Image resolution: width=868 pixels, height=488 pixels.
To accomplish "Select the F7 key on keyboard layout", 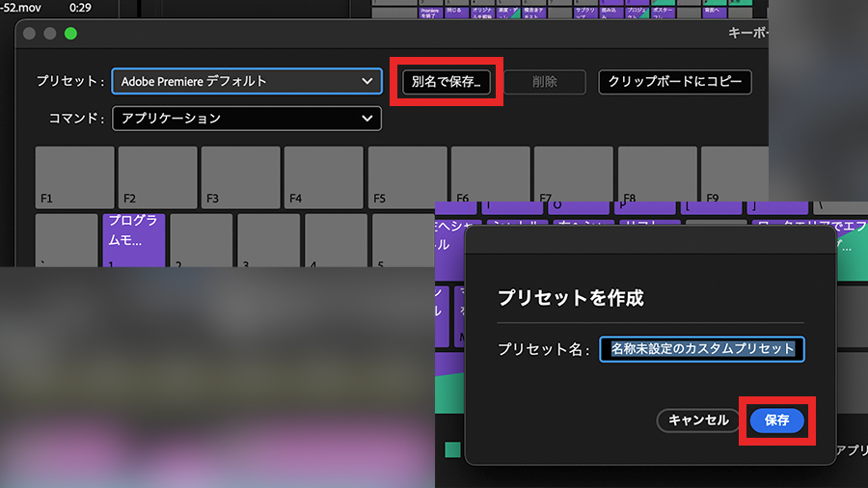I will 574,175.
